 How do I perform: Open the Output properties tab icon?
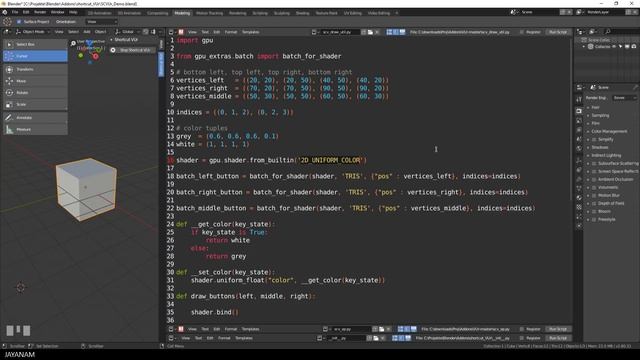[x=579, y=120]
